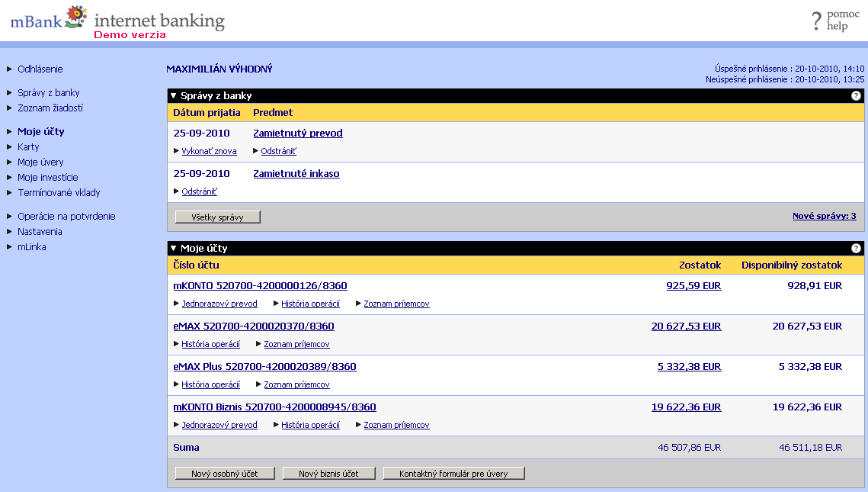This screenshot has width=868, height=492.
Task: Click the 20 627,53 EUR balance link
Action: tap(686, 326)
